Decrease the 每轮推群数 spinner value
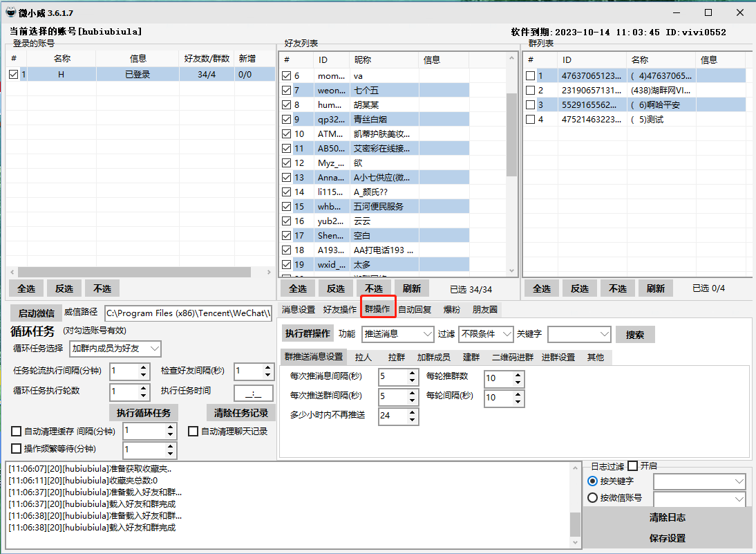 tap(518, 382)
